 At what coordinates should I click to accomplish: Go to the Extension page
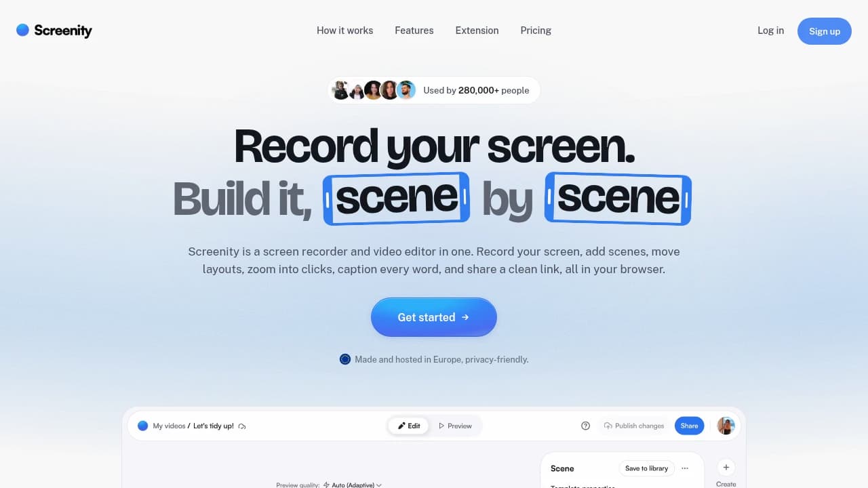[x=477, y=30]
